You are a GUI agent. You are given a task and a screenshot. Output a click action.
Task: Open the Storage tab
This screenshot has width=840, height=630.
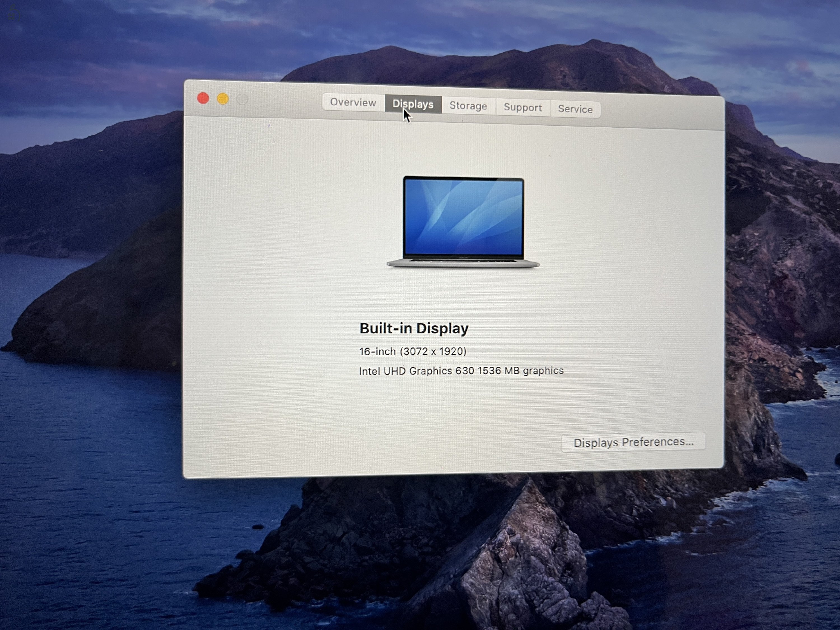pyautogui.click(x=468, y=106)
